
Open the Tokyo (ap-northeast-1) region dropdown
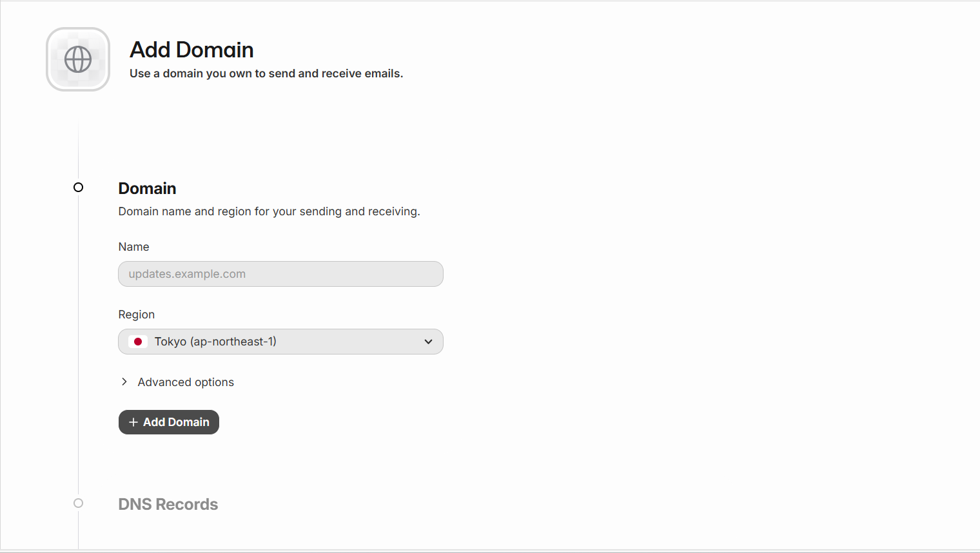pyautogui.click(x=280, y=342)
